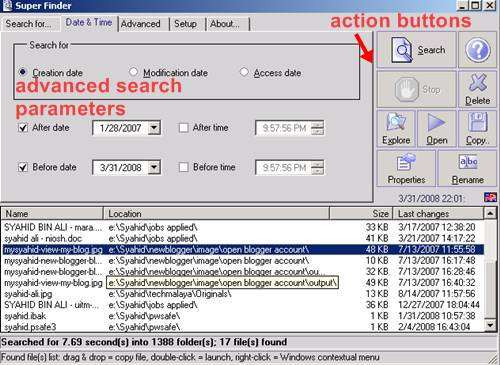500x365 pixels.
Task: Select the syahid-ali.jpg file row
Action: [243, 294]
